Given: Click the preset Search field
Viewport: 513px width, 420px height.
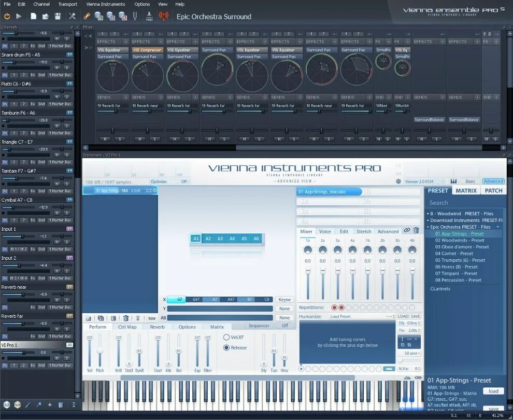Looking at the screenshot, I should point(464,203).
